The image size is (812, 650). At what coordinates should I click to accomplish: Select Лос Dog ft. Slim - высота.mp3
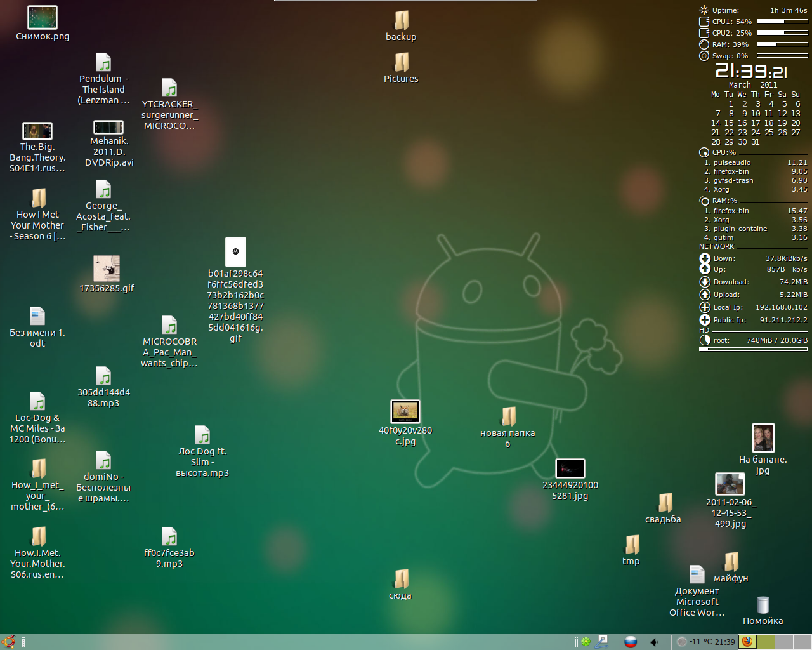point(202,451)
